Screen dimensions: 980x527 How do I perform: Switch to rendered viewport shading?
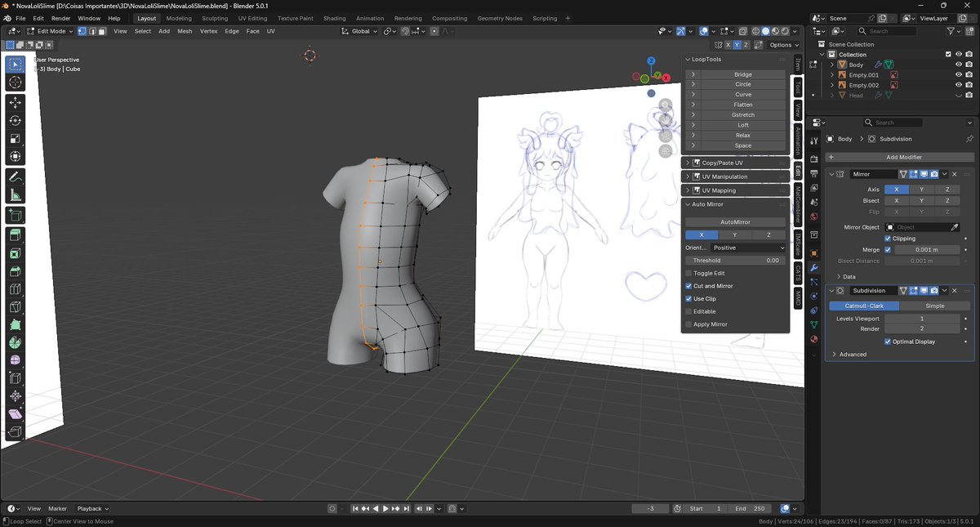tap(786, 31)
